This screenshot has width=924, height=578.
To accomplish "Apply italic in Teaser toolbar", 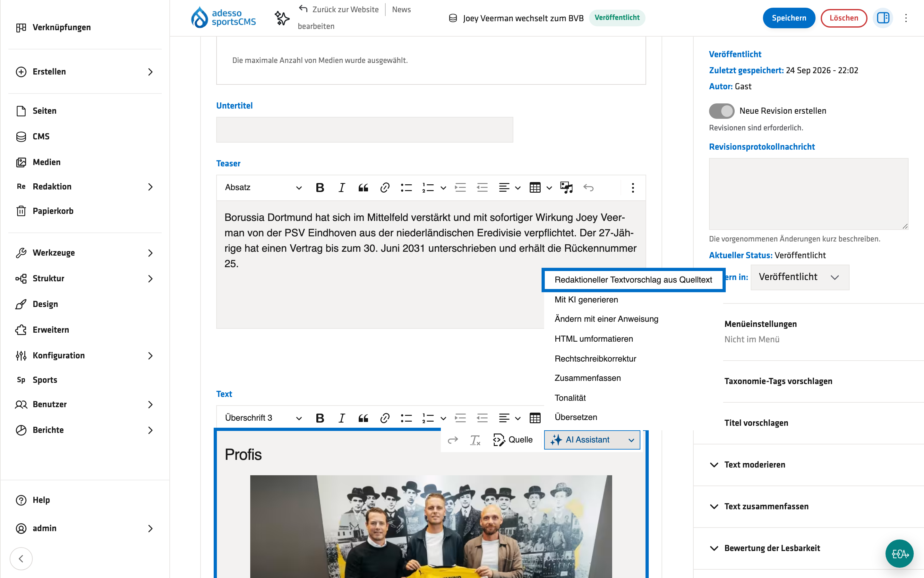I will pos(342,188).
